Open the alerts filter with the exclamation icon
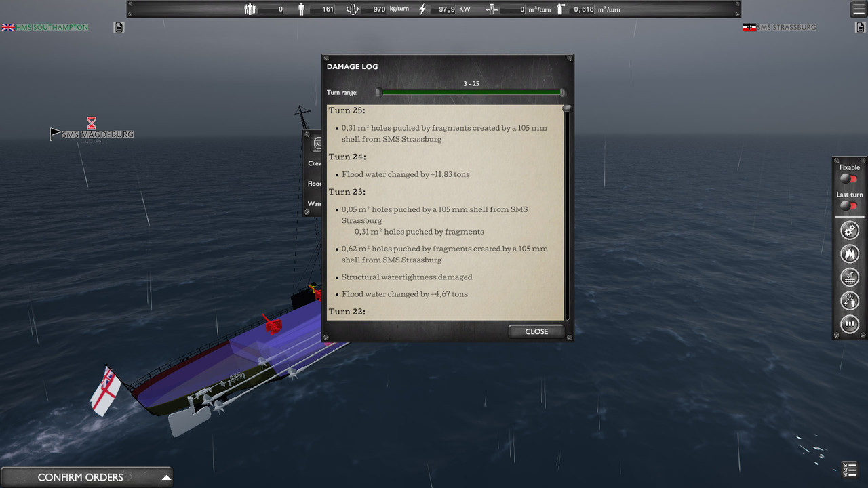This screenshot has height=488, width=868. click(x=850, y=324)
